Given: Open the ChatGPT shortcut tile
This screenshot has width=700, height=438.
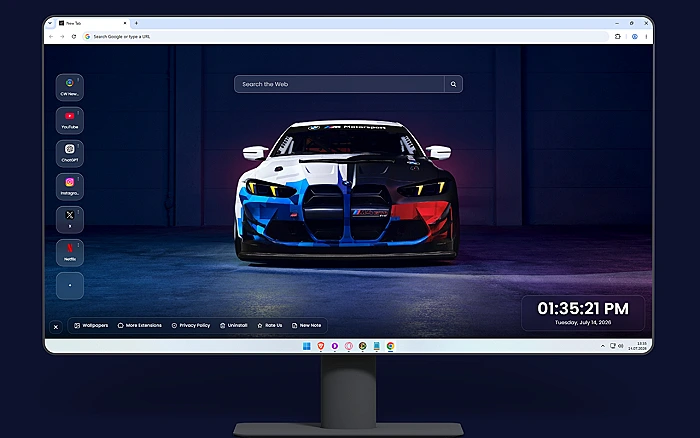Looking at the screenshot, I should click(x=70, y=153).
